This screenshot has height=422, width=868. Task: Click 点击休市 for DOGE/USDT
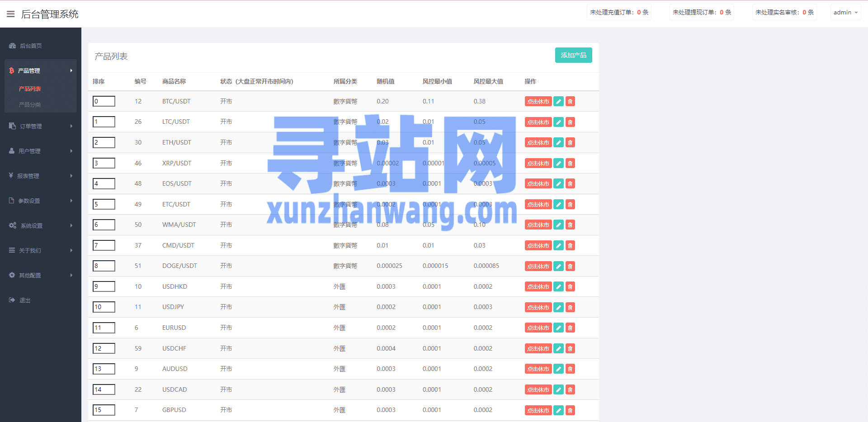coord(538,266)
